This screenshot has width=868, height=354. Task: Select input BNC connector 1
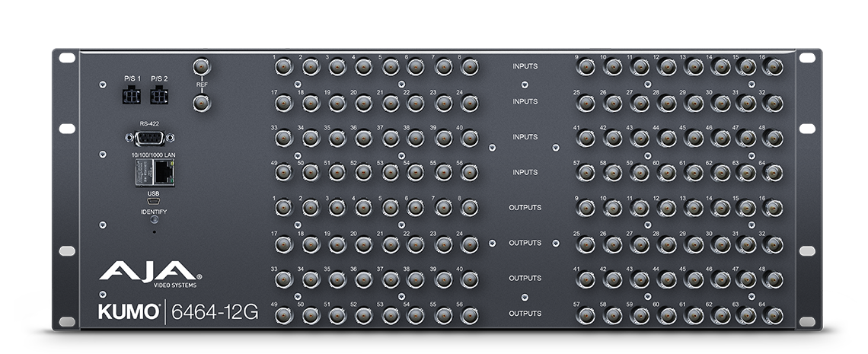click(x=283, y=68)
